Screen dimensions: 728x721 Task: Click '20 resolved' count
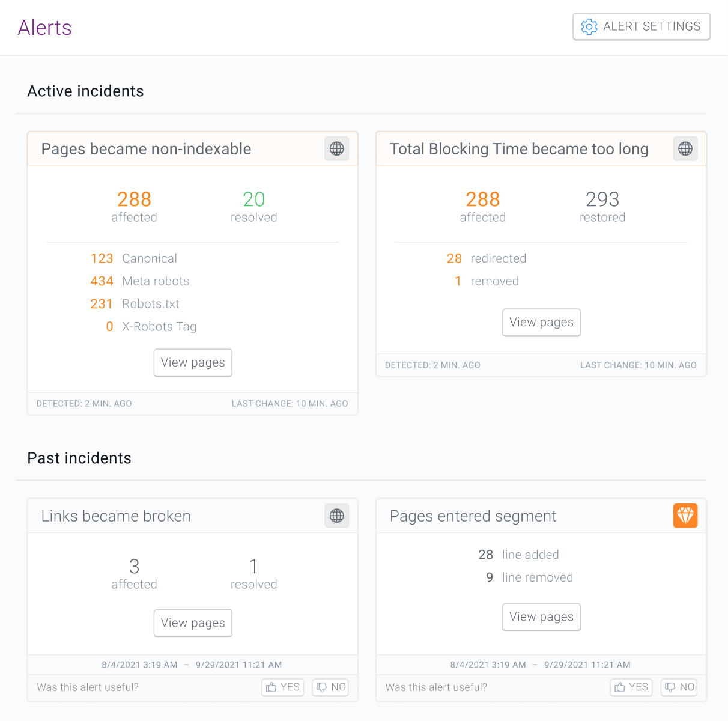click(x=253, y=206)
